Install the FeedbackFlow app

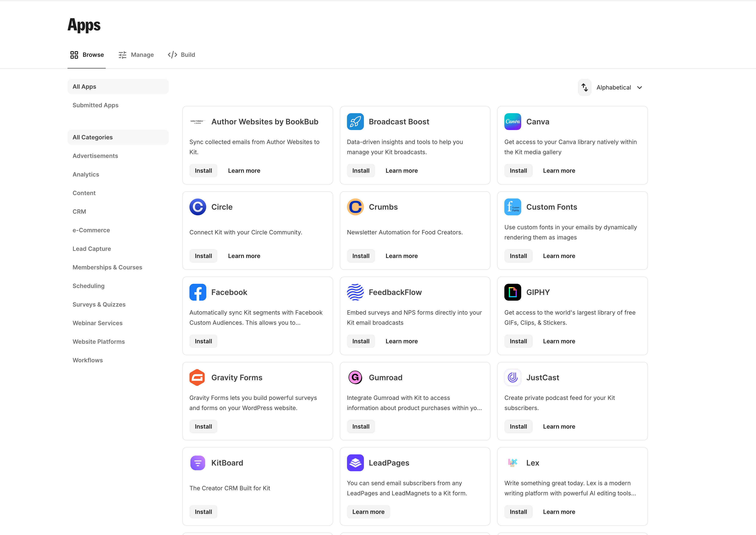(x=361, y=341)
